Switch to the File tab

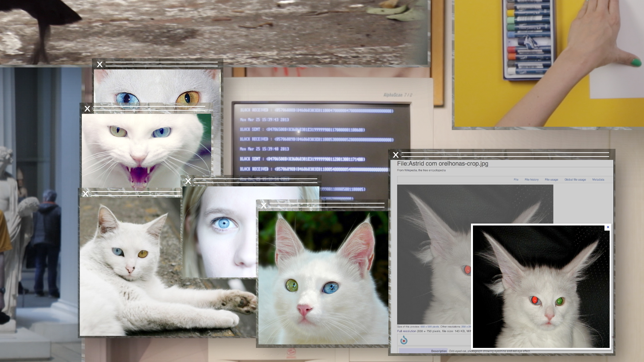pyautogui.click(x=516, y=180)
